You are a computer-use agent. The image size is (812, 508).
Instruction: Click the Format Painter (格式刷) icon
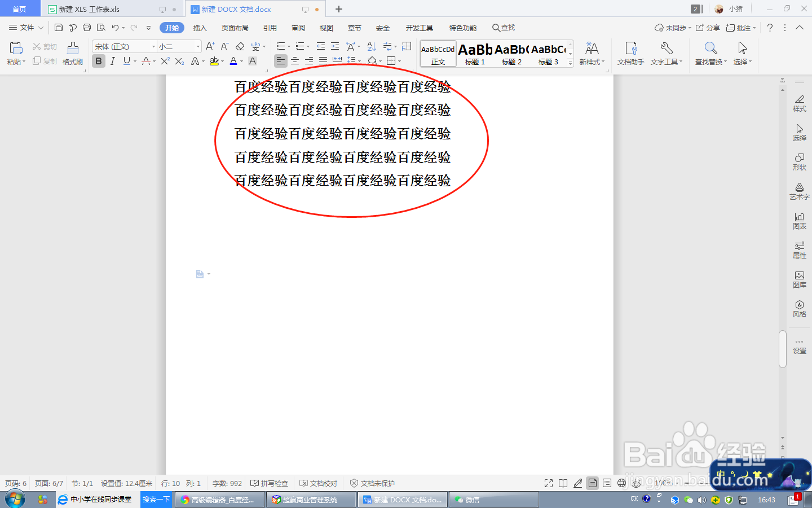(x=73, y=54)
